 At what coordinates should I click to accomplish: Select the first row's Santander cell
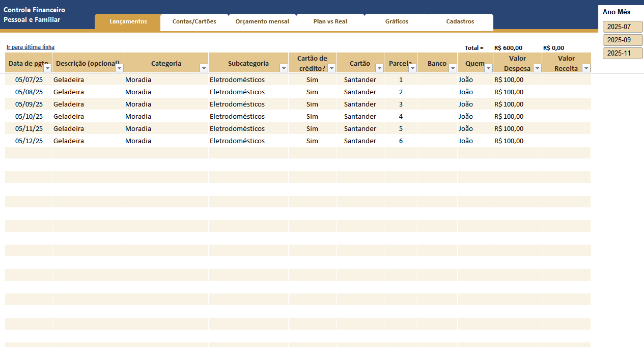pos(360,80)
